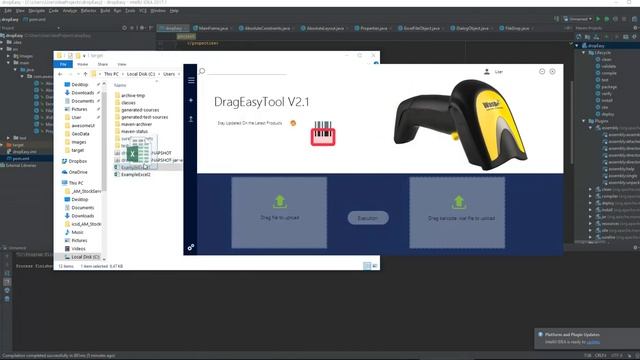Click the red barcode icon

pos(323,133)
